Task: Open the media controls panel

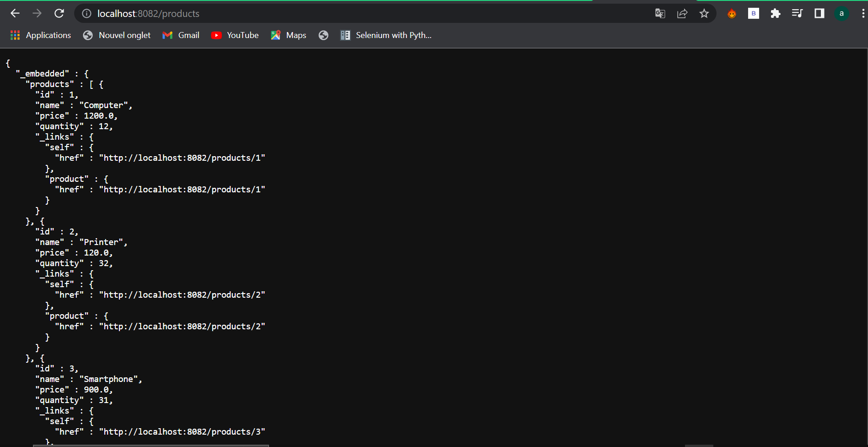Action: pyautogui.click(x=797, y=13)
